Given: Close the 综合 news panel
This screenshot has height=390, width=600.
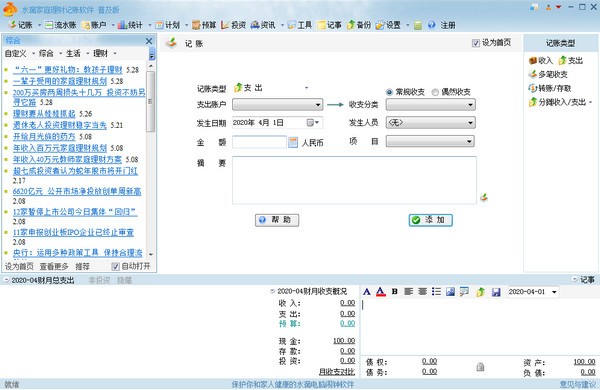Looking at the screenshot, I should (x=149, y=41).
